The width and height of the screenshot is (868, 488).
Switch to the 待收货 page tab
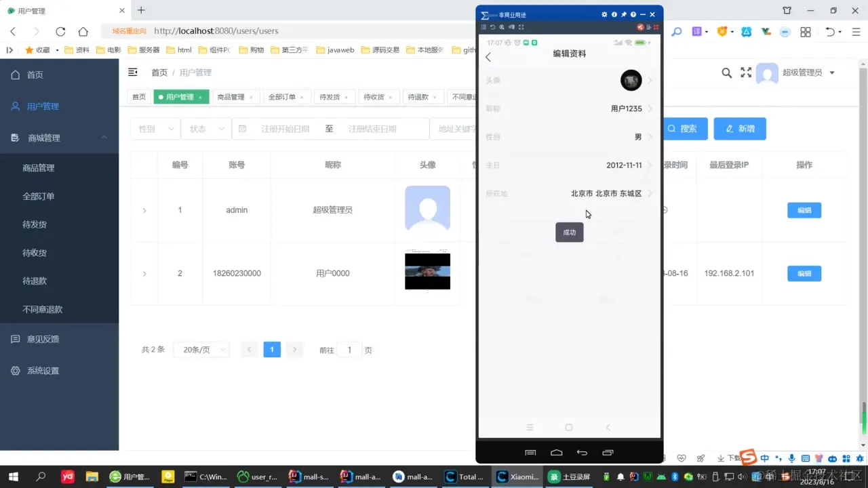[x=378, y=97]
